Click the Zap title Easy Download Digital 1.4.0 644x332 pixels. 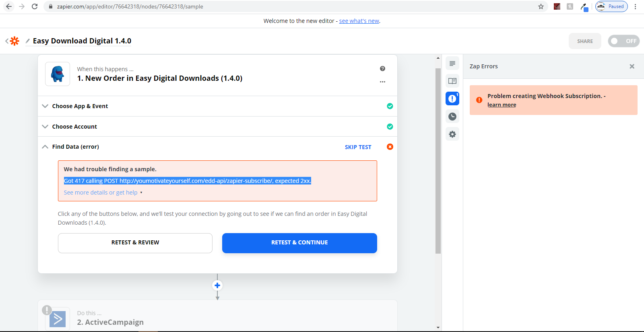82,41
